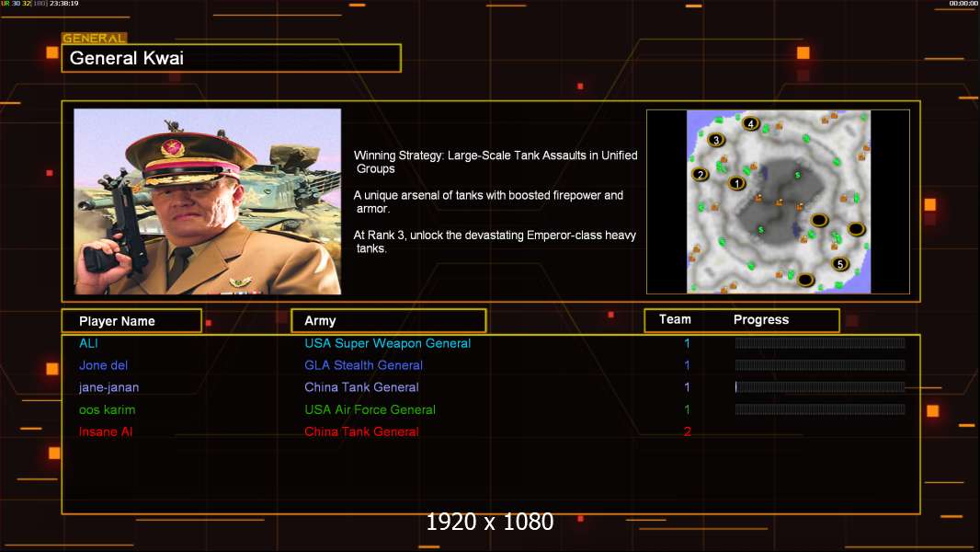Click jane-janan's China Tank General army text

pos(361,387)
